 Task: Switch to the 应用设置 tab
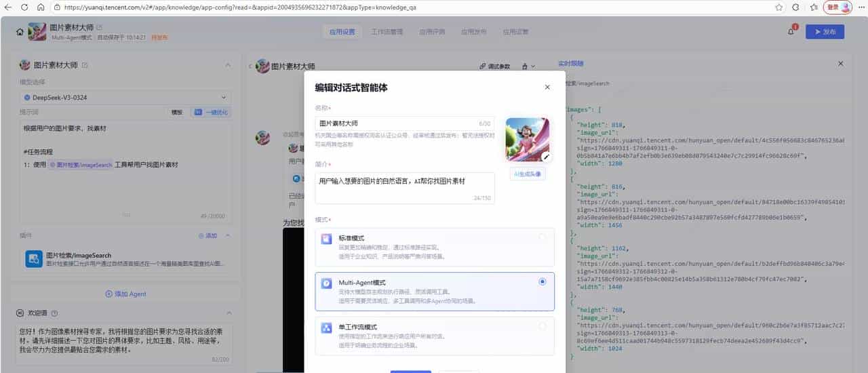(342, 31)
